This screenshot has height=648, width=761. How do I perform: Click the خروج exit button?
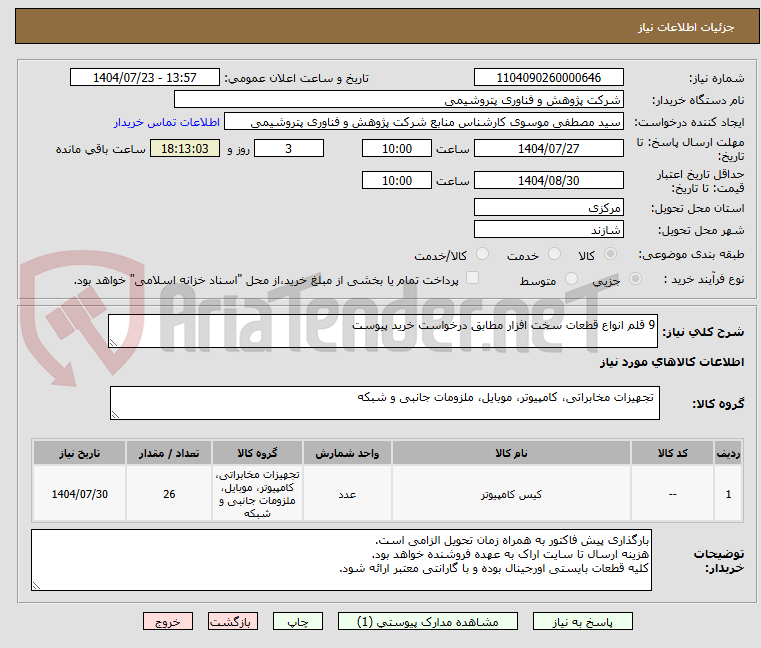pos(167,622)
